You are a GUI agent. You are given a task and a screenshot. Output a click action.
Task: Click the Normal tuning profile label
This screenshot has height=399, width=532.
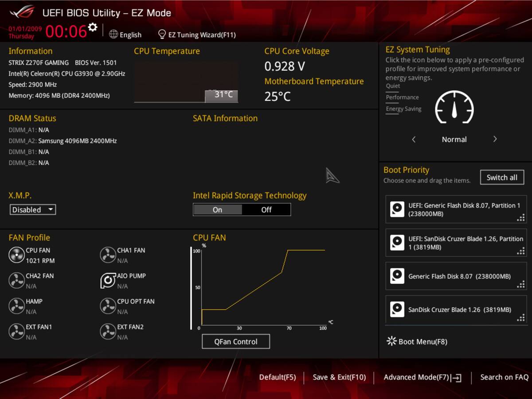(x=454, y=139)
